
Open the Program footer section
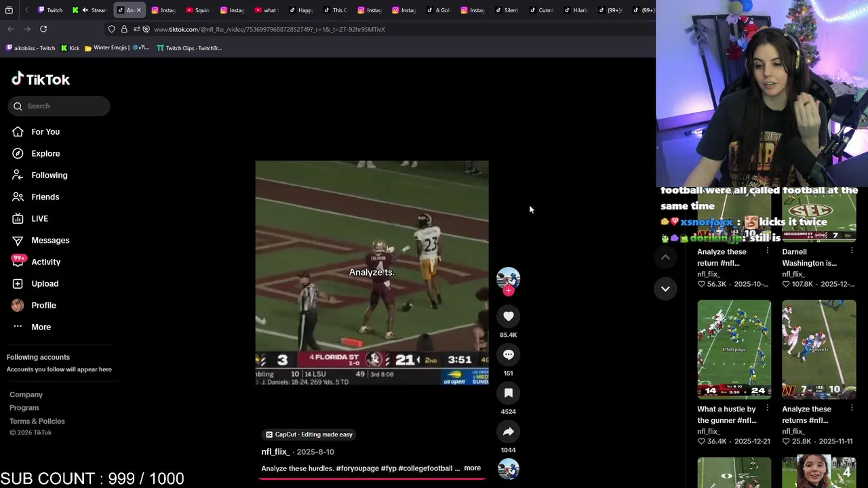click(x=24, y=408)
